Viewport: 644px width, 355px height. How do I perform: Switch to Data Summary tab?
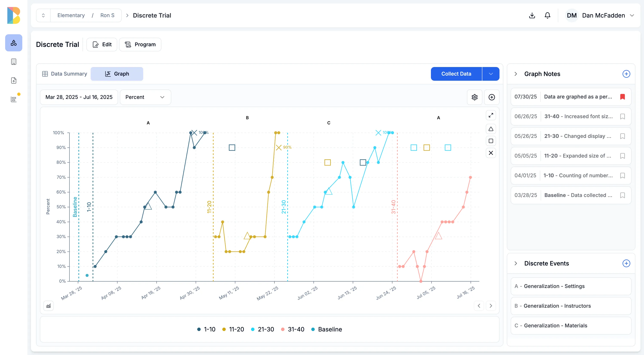[65, 74]
